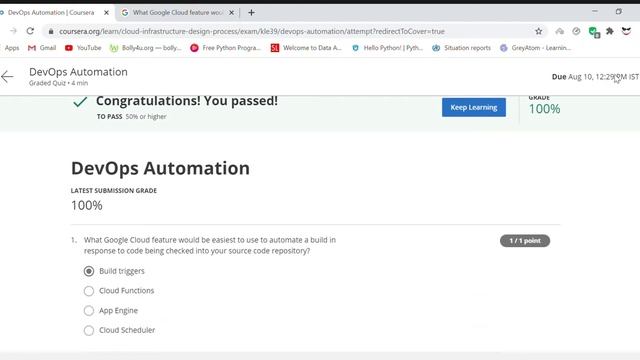The height and width of the screenshot is (360, 640).
Task: Minimize the browser window
Action: coord(595,11)
